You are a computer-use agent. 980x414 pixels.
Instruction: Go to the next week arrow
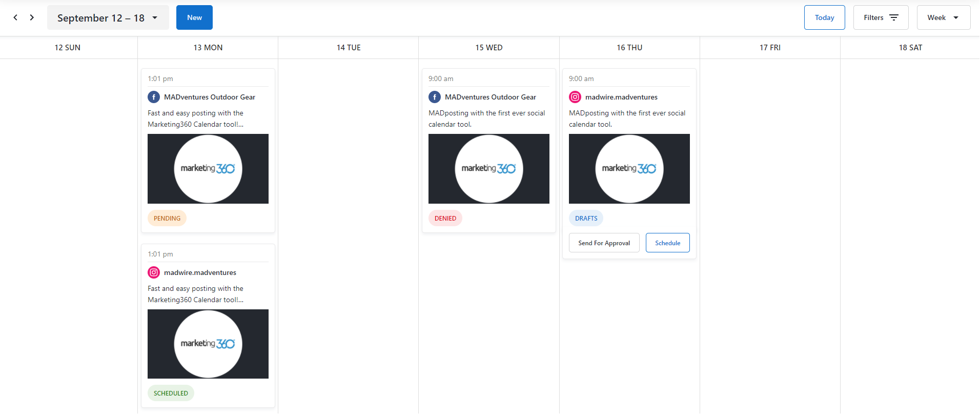click(x=32, y=17)
